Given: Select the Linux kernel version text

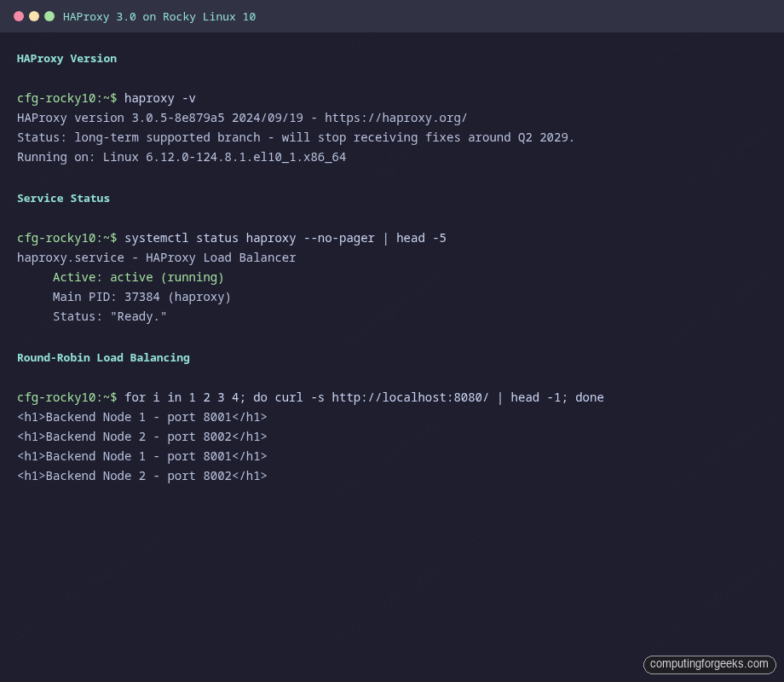Looking at the screenshot, I should click(182, 157).
